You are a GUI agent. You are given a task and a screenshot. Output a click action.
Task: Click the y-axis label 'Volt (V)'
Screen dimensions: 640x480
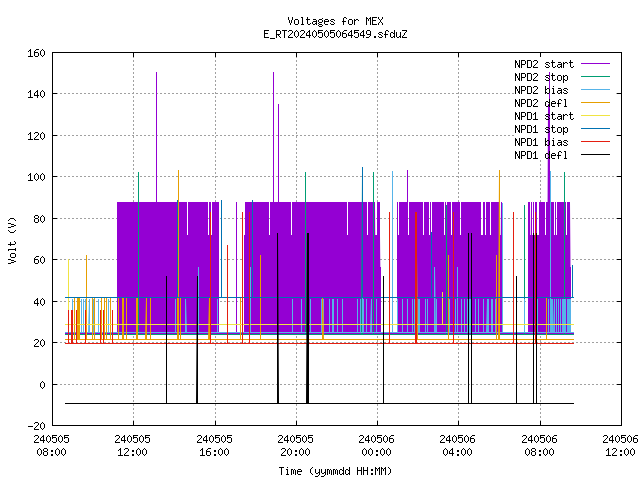coord(12,240)
